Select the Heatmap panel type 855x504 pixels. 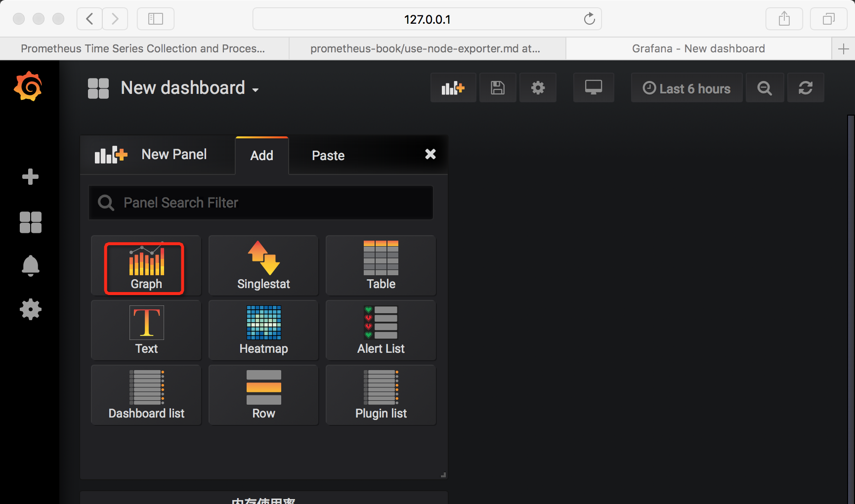coord(263,330)
